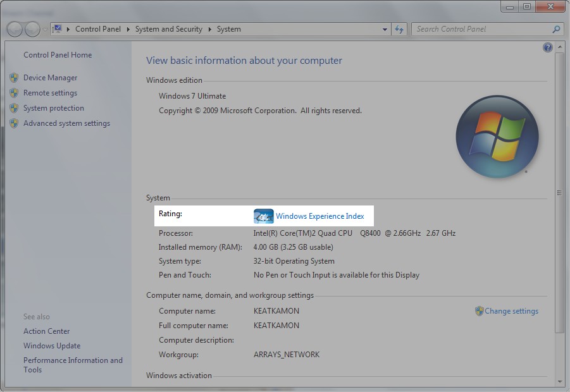Click the vertical scrollbar thumb

click(559, 193)
